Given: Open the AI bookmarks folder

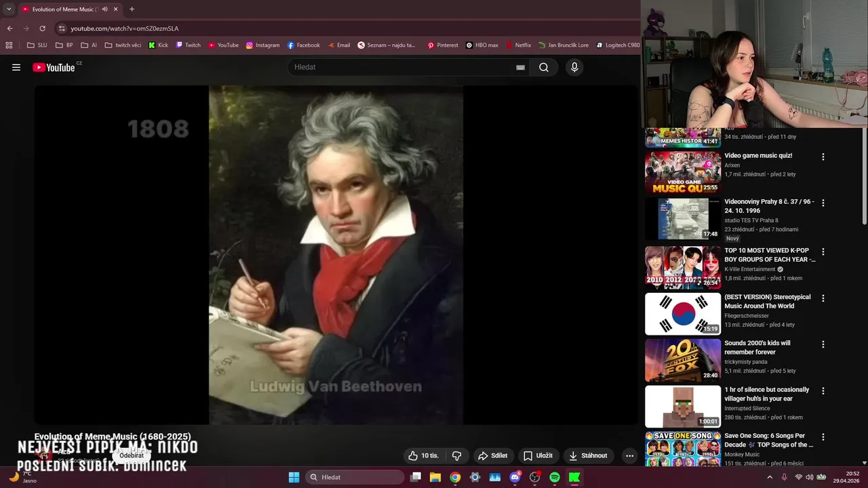Looking at the screenshot, I should [x=89, y=45].
